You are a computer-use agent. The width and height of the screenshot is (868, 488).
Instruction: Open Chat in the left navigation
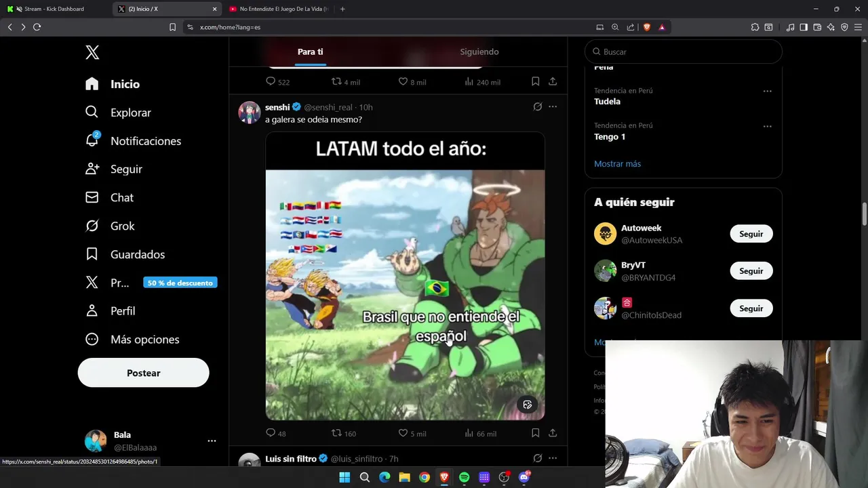(110, 197)
